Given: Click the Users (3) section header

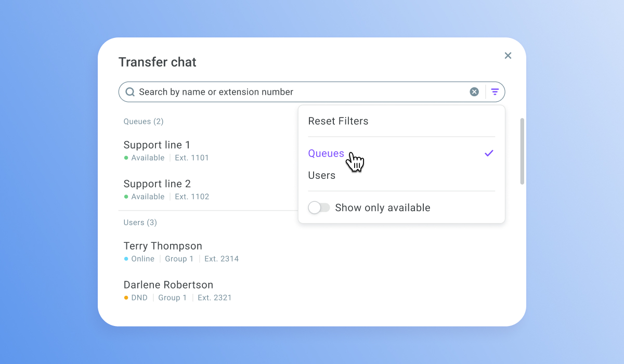Looking at the screenshot, I should pos(140,223).
